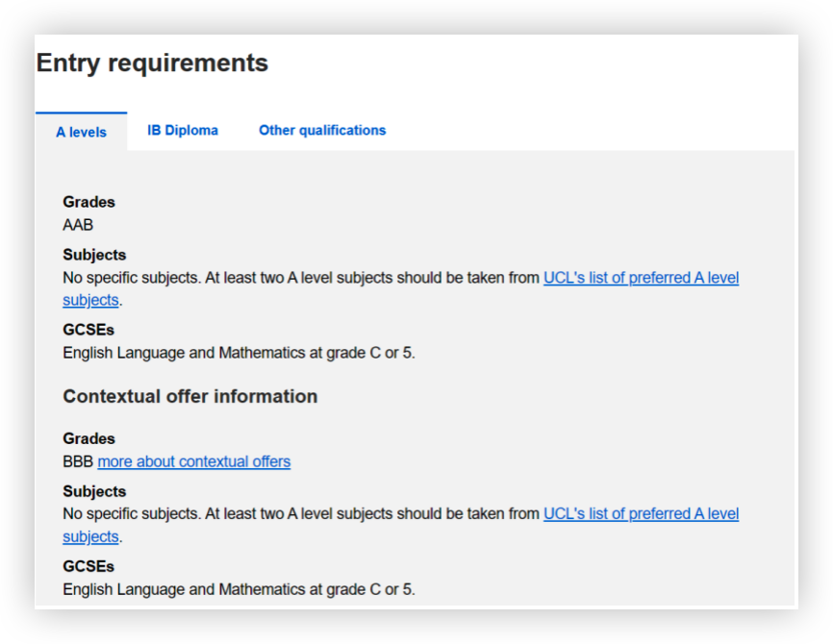Open the Other qualifications tab
This screenshot has width=833, height=644.
tap(322, 130)
